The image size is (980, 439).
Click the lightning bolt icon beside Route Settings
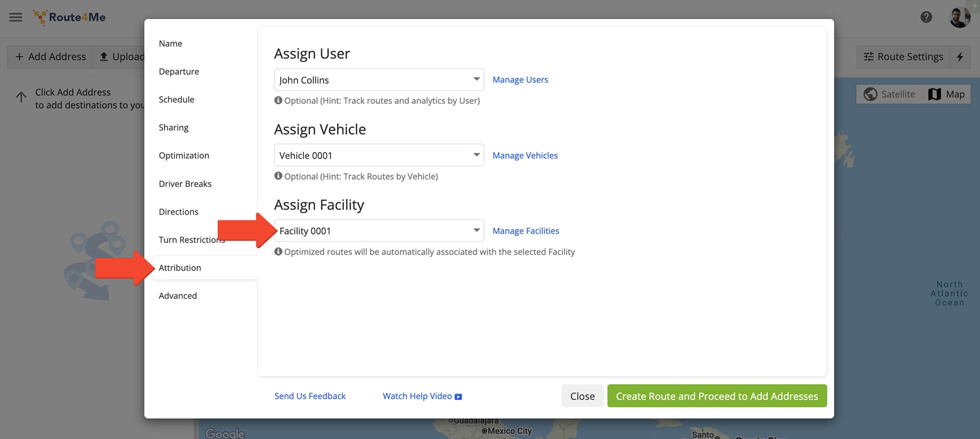pos(960,57)
